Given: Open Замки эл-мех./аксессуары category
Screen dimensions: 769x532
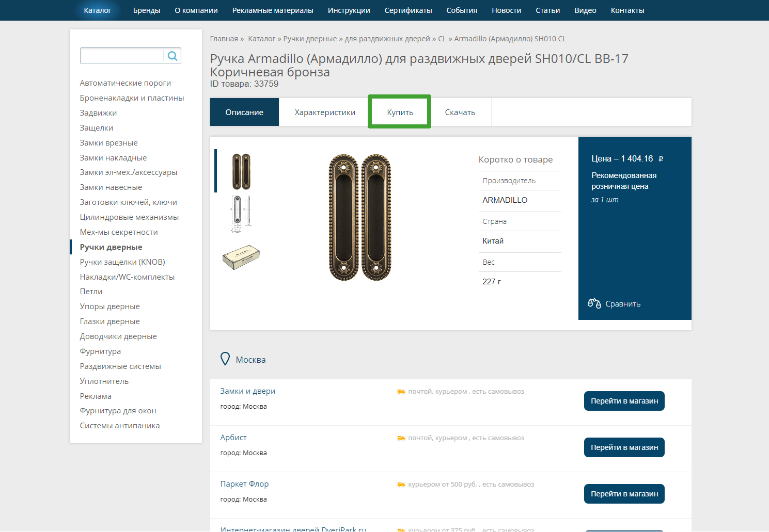Looking at the screenshot, I should [129, 172].
